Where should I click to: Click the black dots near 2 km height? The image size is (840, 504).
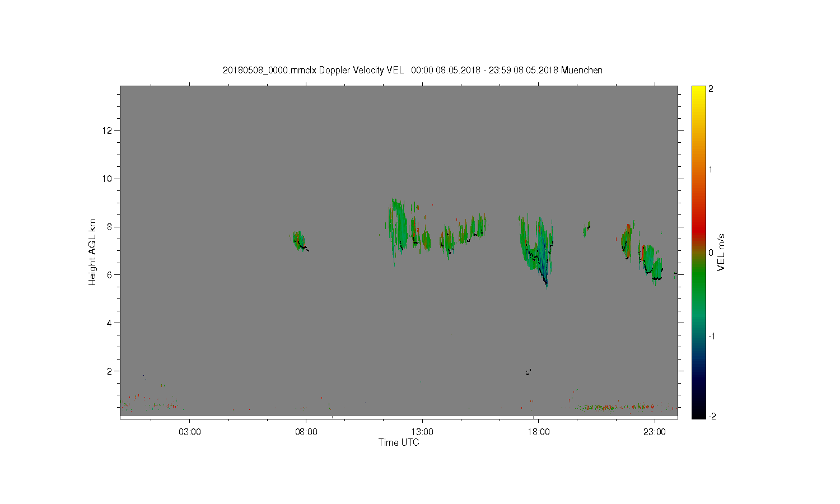click(x=528, y=372)
